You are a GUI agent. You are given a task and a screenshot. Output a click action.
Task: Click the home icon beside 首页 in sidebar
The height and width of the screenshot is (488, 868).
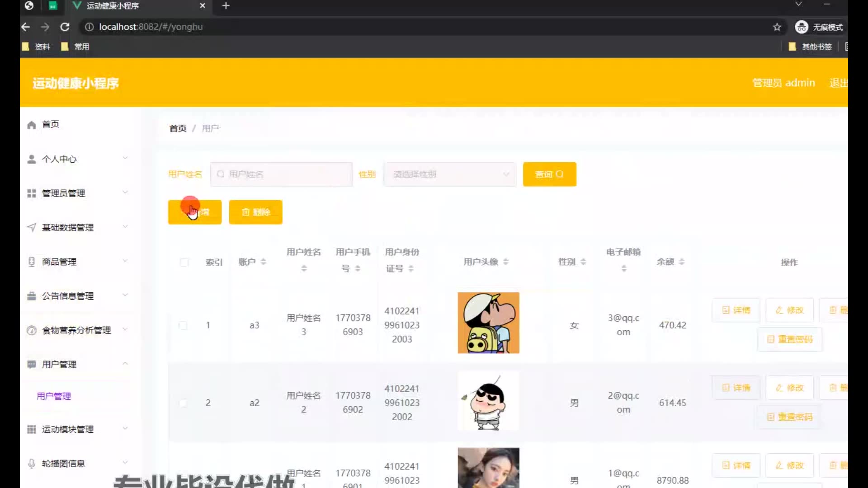(x=31, y=125)
